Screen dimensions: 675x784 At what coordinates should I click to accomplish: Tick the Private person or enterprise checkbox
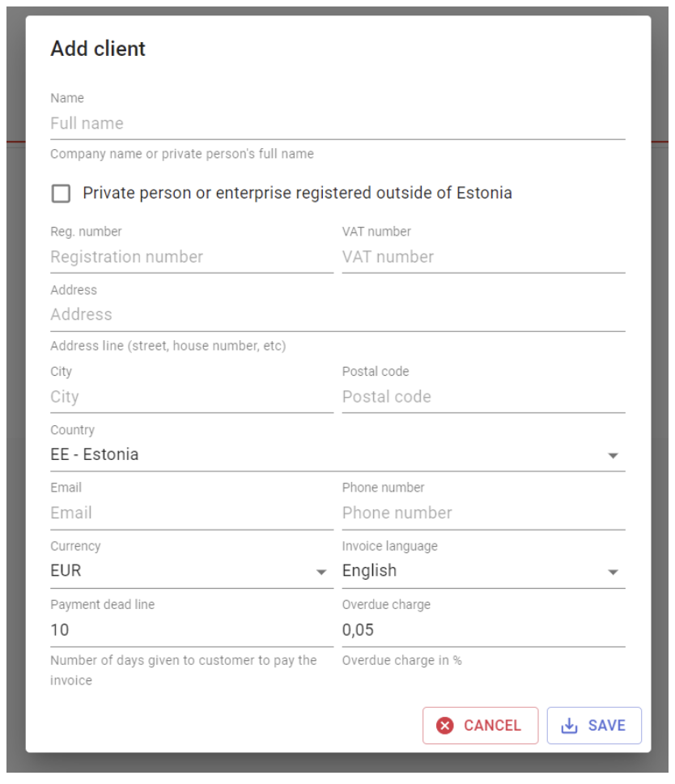[61, 194]
